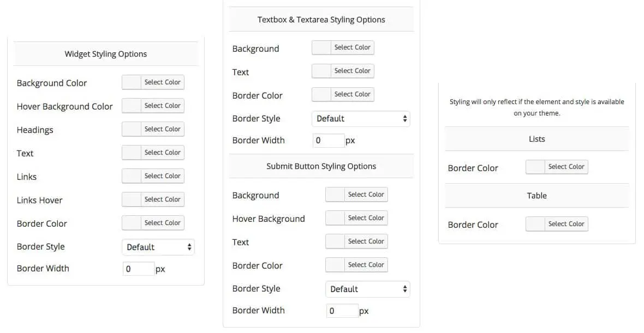This screenshot has width=644, height=333.
Task: Click Select Color for Headings
Action: tap(162, 129)
